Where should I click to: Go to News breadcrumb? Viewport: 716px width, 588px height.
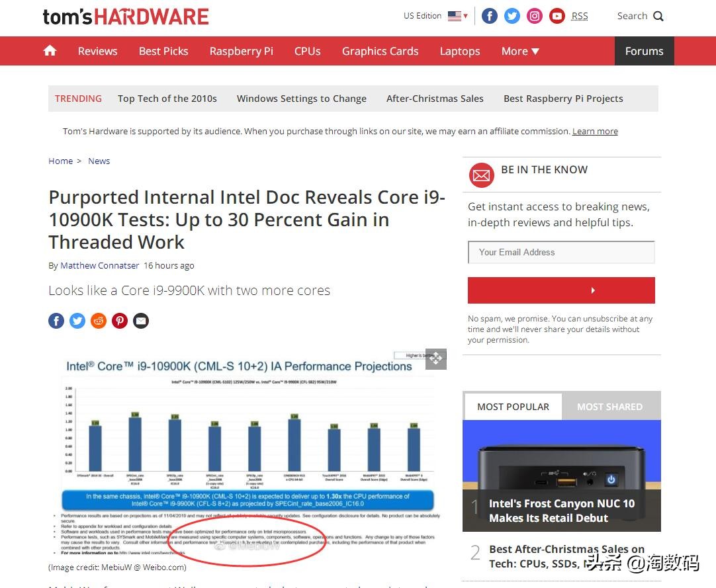click(x=99, y=161)
